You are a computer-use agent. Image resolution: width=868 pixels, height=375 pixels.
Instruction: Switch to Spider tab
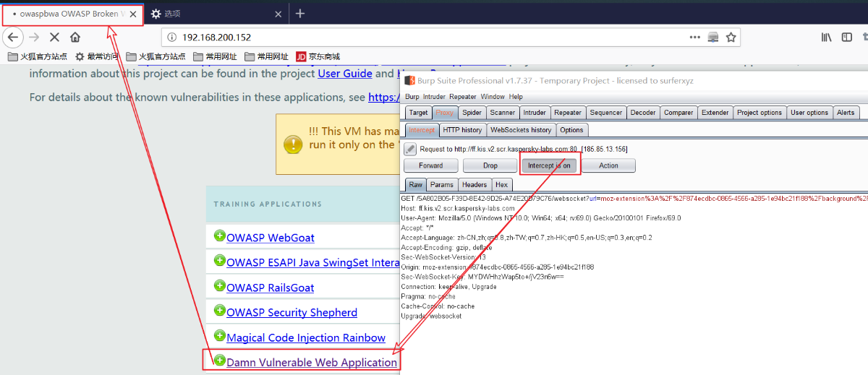click(x=472, y=112)
